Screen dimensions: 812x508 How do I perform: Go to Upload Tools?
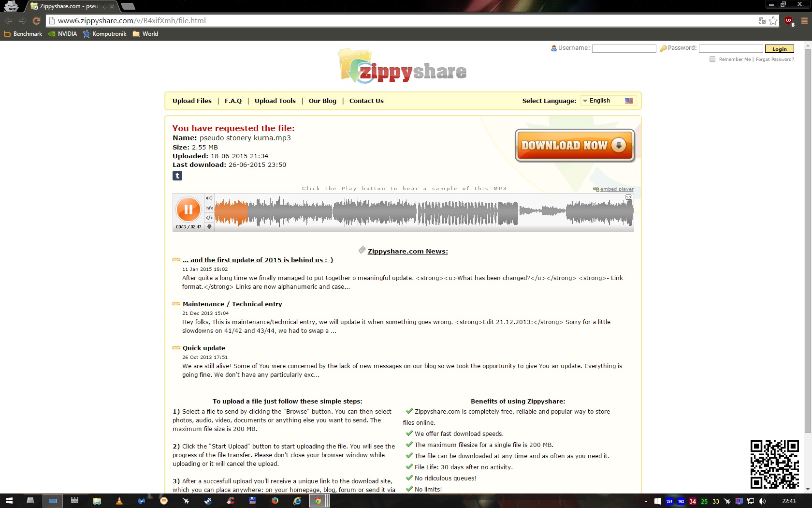tap(275, 101)
